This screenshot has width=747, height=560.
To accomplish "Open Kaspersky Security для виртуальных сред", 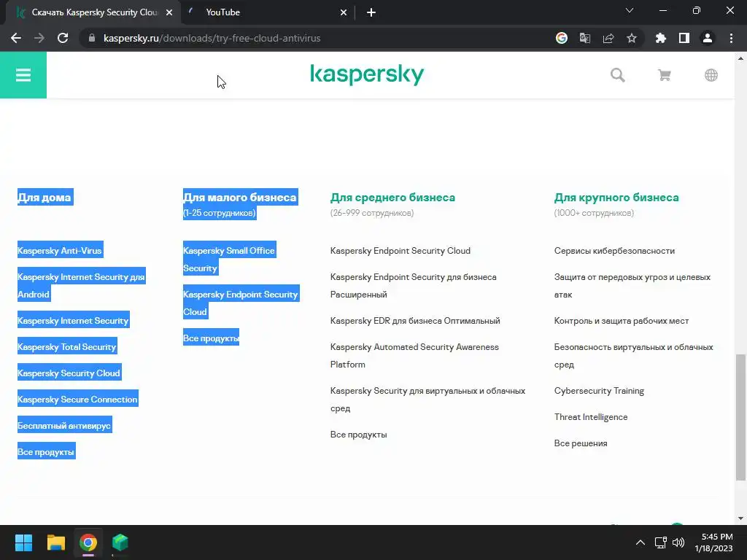I will [x=427, y=399].
